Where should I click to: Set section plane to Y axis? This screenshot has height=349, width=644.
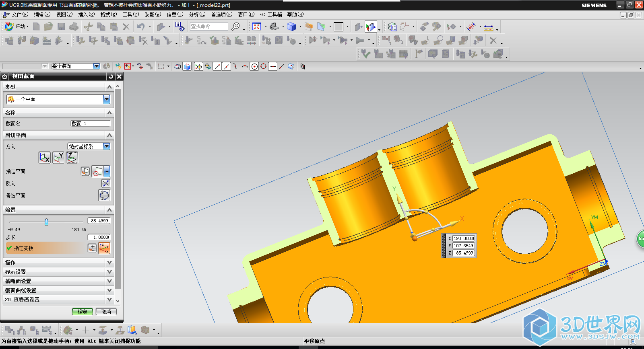(x=58, y=158)
